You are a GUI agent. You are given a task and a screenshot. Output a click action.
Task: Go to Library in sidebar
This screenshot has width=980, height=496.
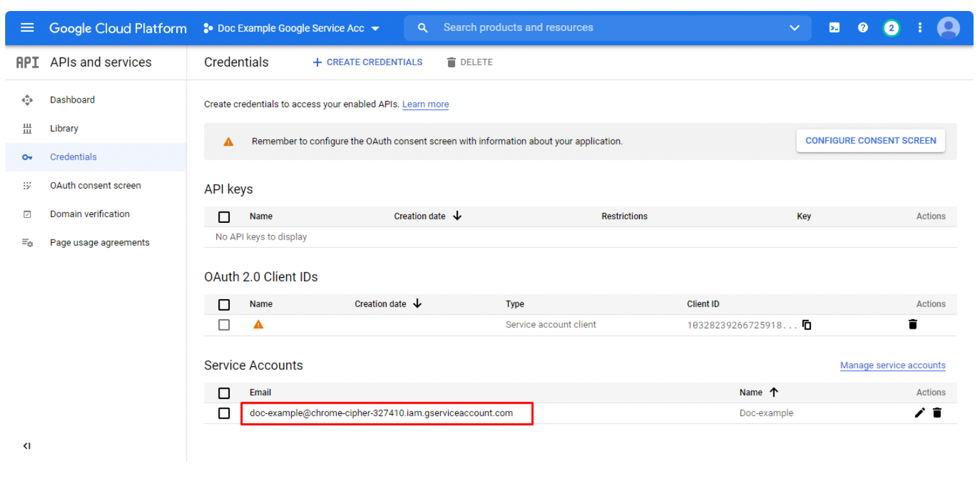(64, 129)
